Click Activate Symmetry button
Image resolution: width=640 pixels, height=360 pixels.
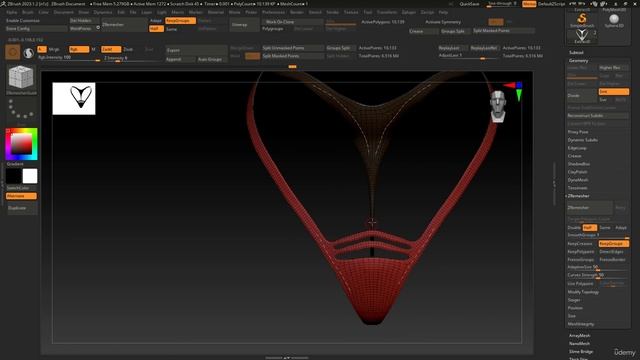(443, 22)
